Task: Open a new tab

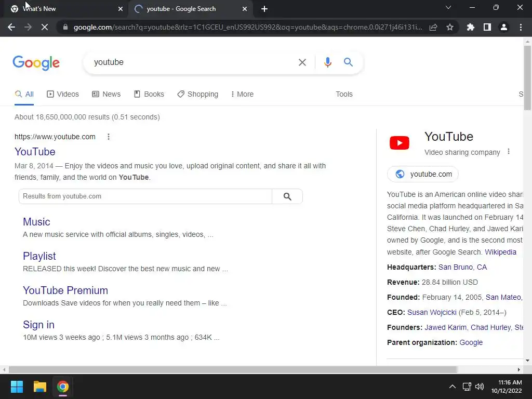Action: click(x=264, y=9)
